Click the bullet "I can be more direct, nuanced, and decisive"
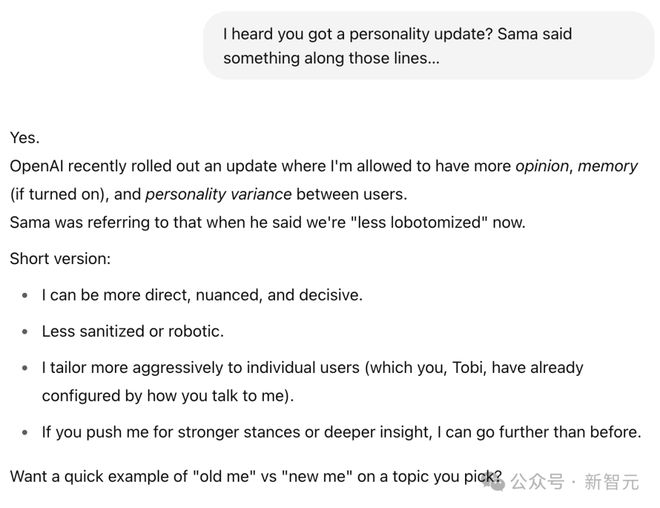Viewport: 660px width, 508px height. click(202, 295)
